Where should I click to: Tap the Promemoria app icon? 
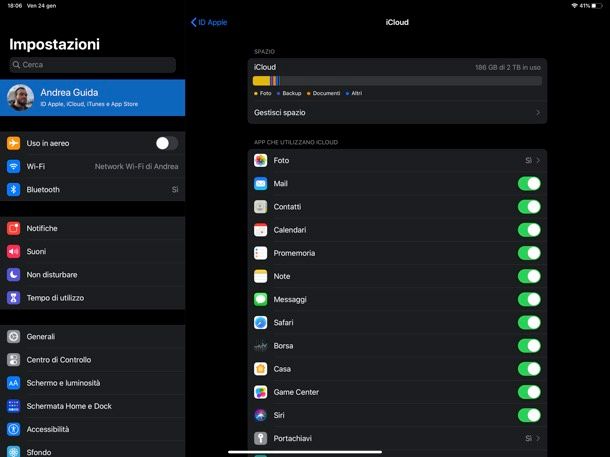click(260, 253)
